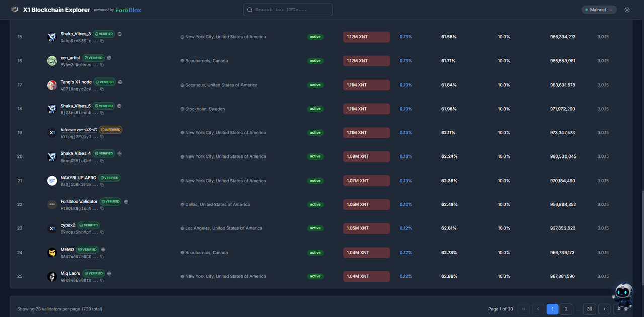Viewport: 644px width, 317px height.
Task: Open Shaka_Vibes_4 website globe icon
Action: (119, 153)
